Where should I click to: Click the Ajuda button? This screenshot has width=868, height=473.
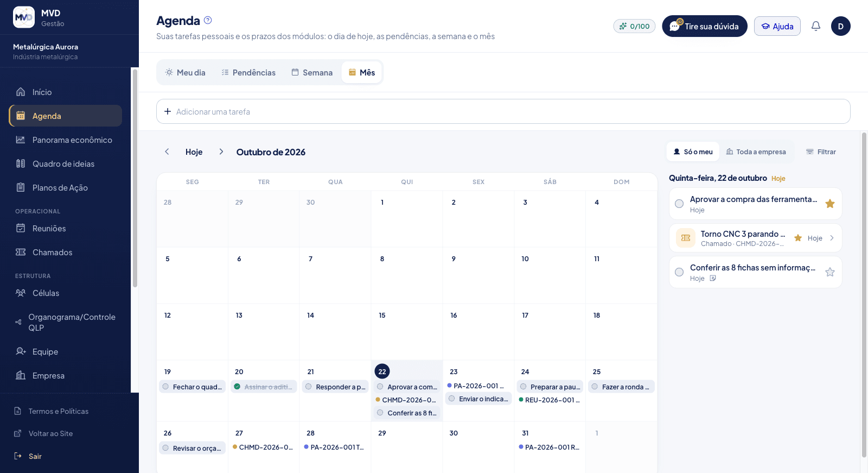coord(777,26)
